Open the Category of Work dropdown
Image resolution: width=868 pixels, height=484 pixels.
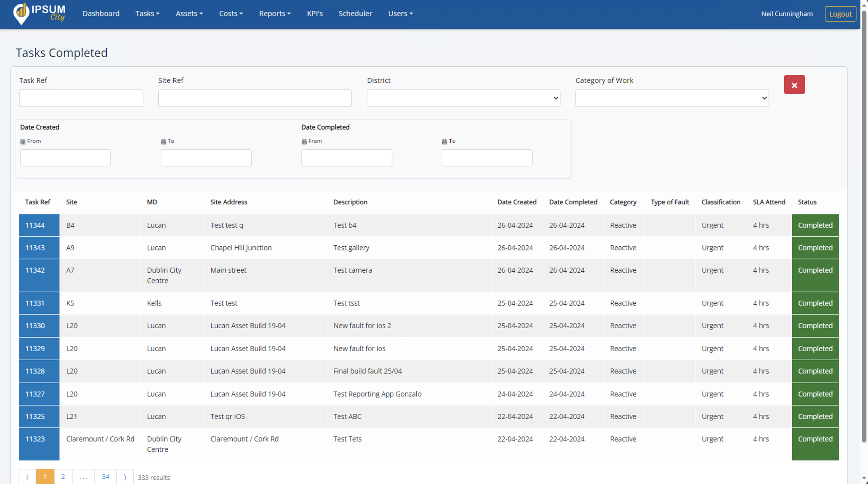coord(671,98)
